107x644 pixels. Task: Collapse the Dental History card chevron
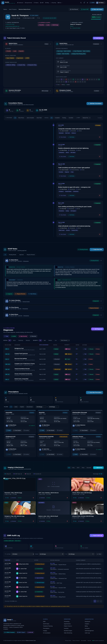(101, 44)
